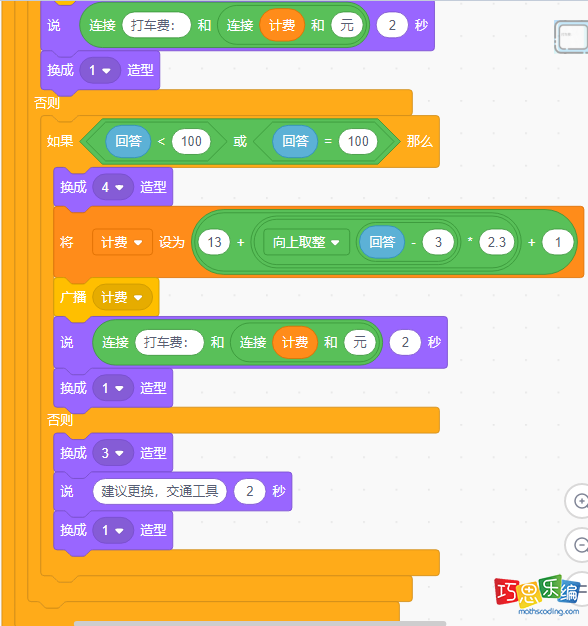Edit 打车费: field in the topmost say block
Viewport: 588px width, 626px height.
[156, 25]
